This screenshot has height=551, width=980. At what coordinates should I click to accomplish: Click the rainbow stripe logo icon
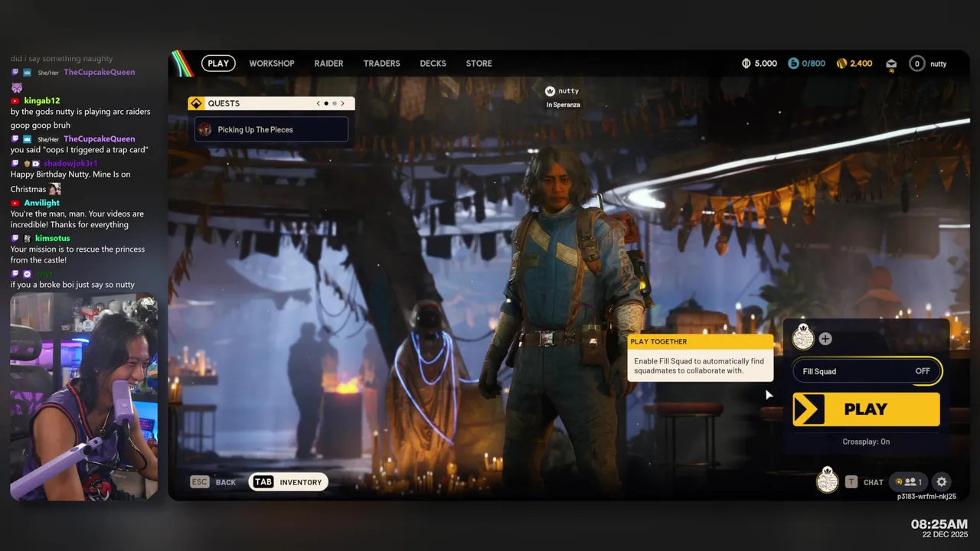point(182,64)
